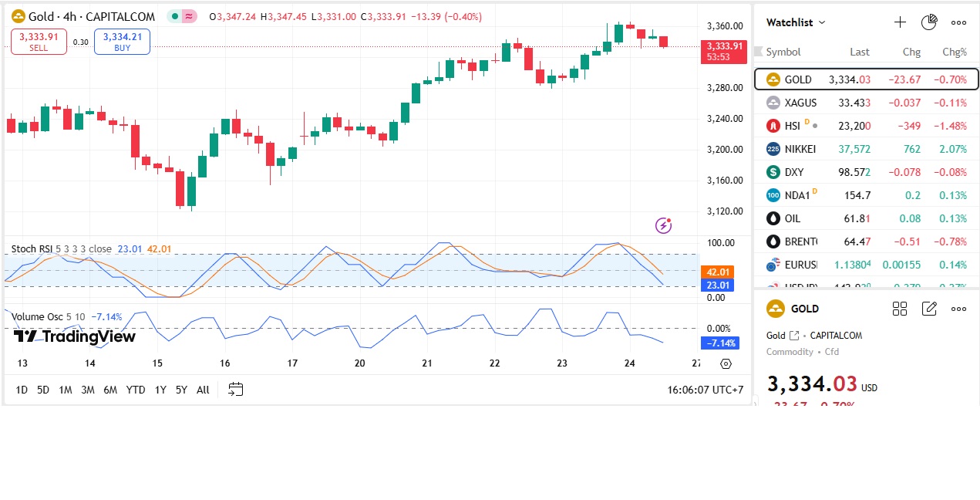This screenshot has height=500, width=980.
Task: Open timezone menu at 16:06:07 UTC+7
Action: (x=705, y=390)
